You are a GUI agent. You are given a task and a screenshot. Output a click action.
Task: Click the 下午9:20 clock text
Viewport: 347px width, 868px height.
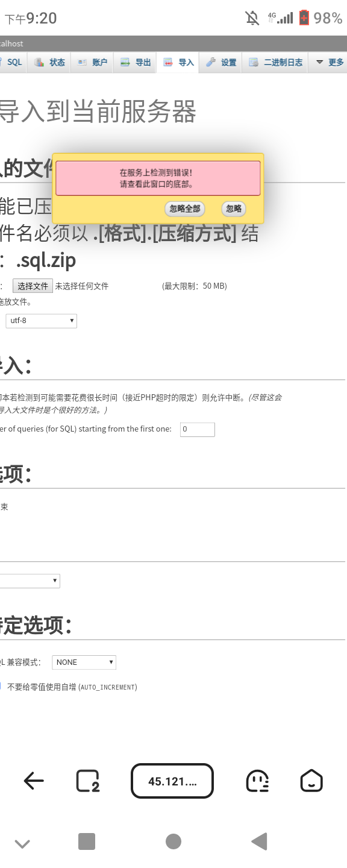pyautogui.click(x=31, y=19)
